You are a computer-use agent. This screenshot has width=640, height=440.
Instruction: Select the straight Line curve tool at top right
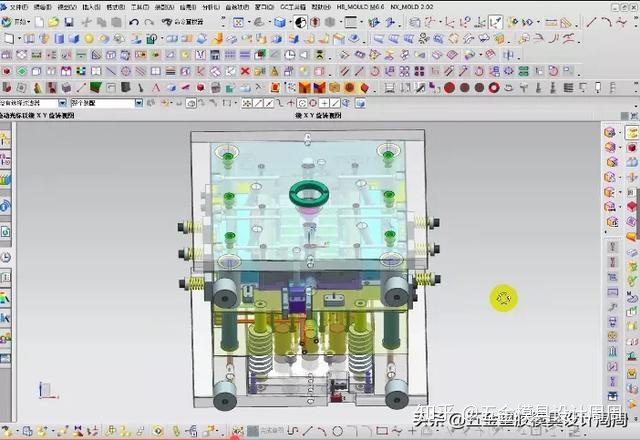(x=591, y=22)
